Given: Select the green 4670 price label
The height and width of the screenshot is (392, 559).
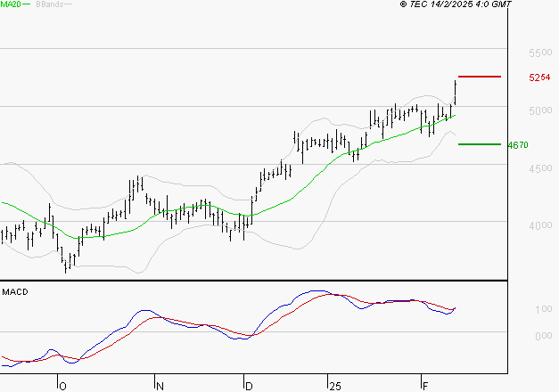Looking at the screenshot, I should pyautogui.click(x=518, y=145).
